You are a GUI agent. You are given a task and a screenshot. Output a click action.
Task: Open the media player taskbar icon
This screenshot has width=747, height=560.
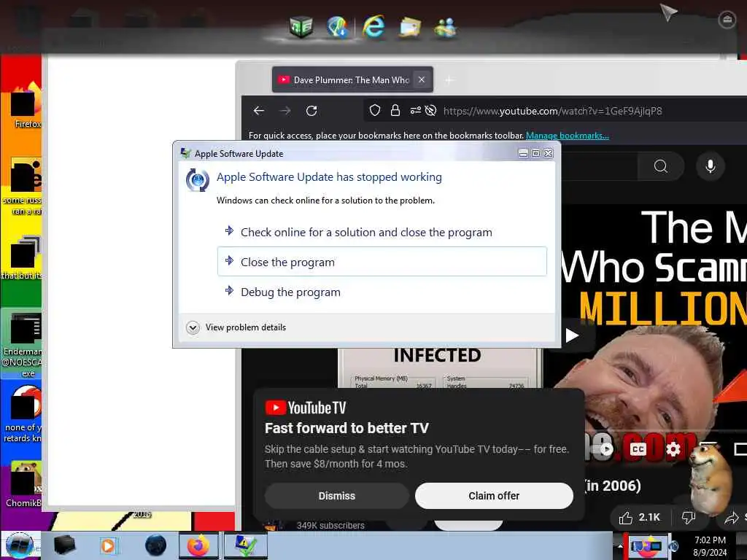(108, 545)
